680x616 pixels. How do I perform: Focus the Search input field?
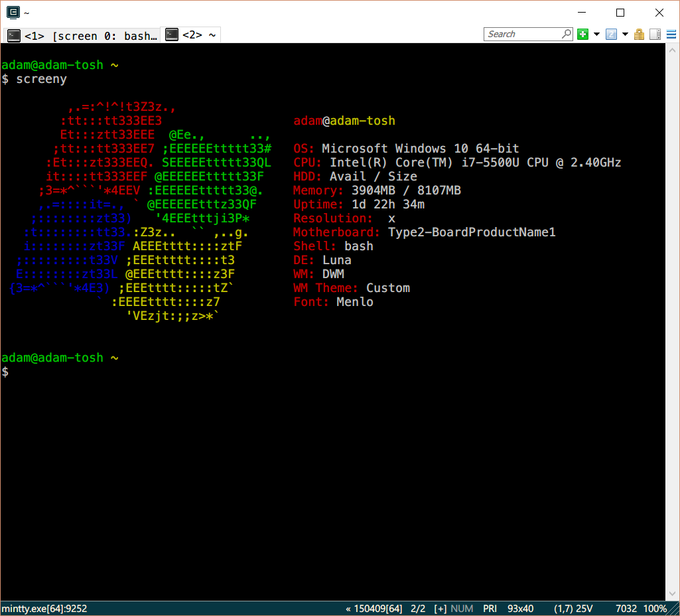pyautogui.click(x=523, y=34)
